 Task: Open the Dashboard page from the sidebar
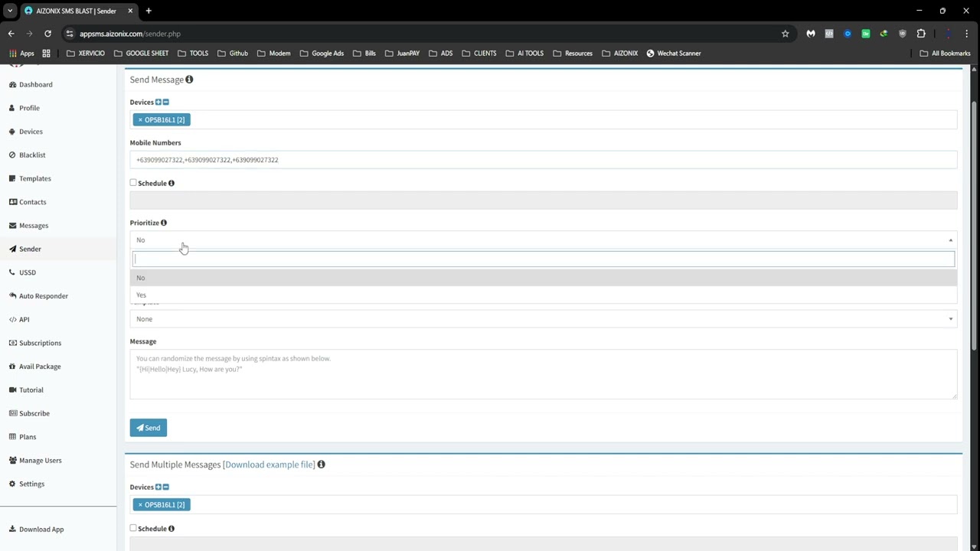point(31,84)
